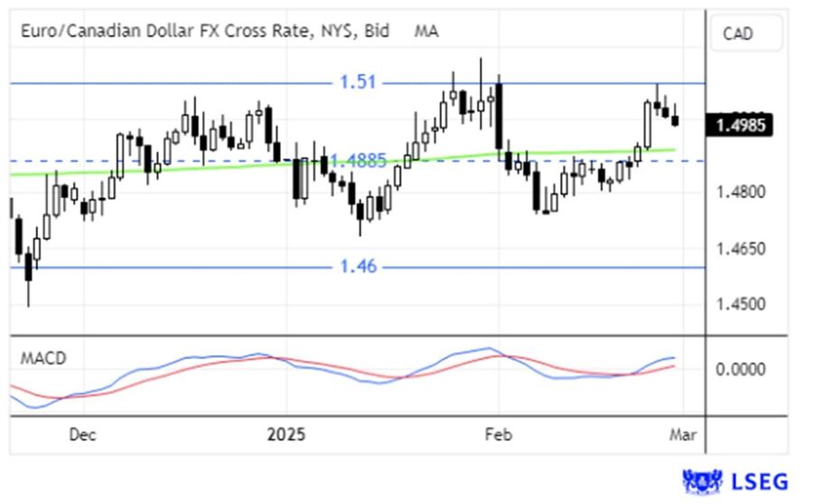This screenshot has width=813, height=504.
Task: Click the LSEG brand text
Action: (762, 481)
